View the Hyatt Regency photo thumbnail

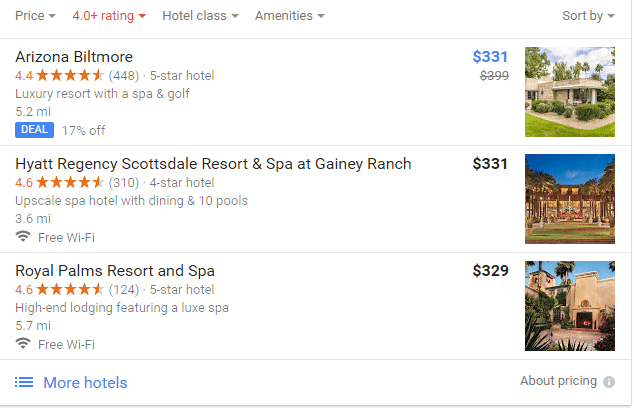tap(570, 199)
